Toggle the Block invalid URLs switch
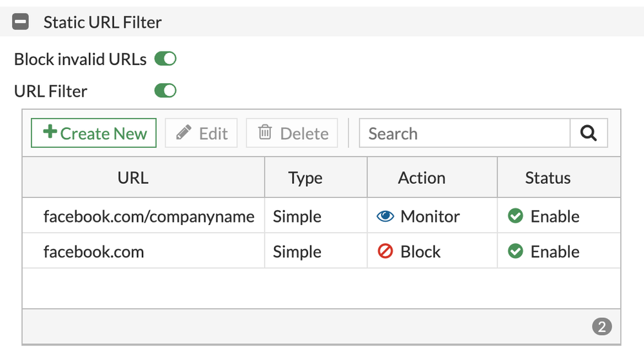The height and width of the screenshot is (354, 644). pos(166,59)
